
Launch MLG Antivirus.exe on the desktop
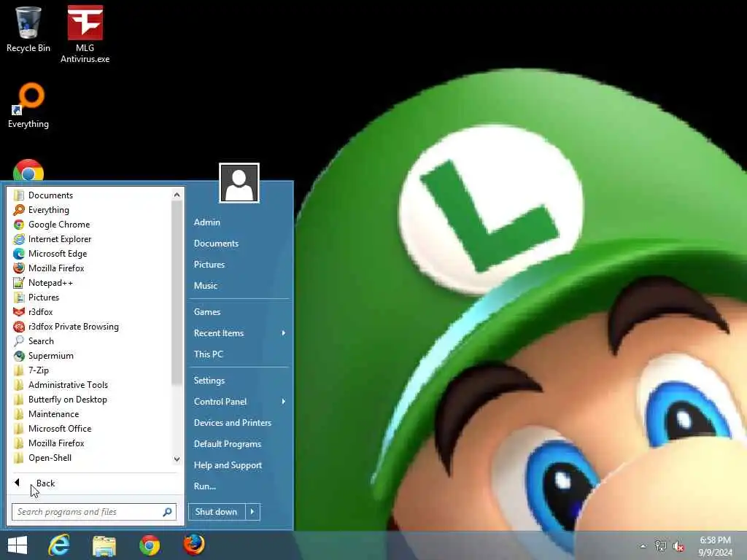click(x=85, y=34)
